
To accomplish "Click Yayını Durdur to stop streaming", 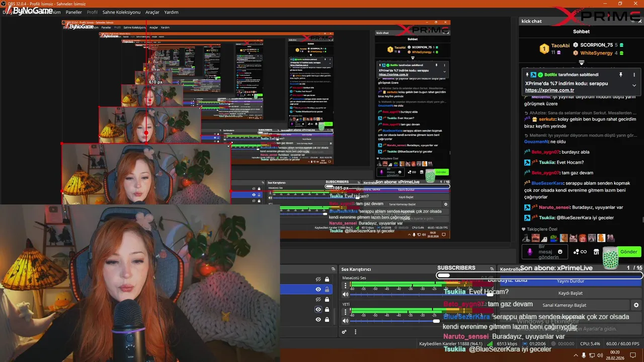I will click(571, 281).
